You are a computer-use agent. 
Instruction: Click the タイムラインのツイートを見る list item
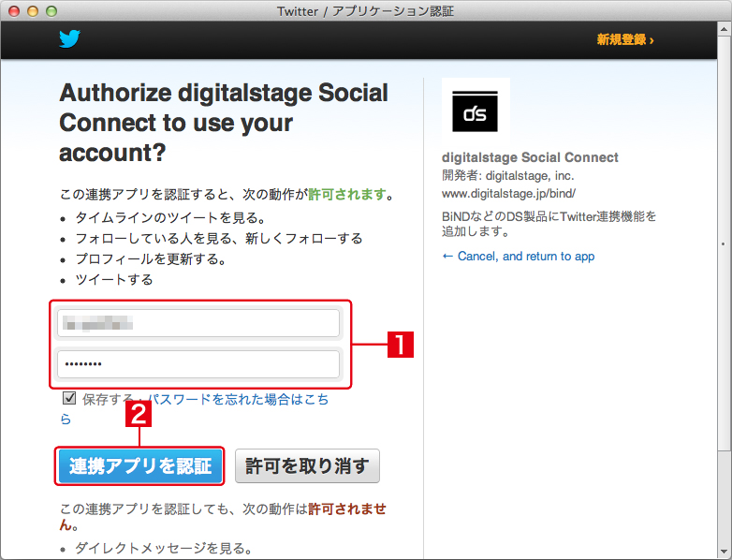[x=170, y=217]
